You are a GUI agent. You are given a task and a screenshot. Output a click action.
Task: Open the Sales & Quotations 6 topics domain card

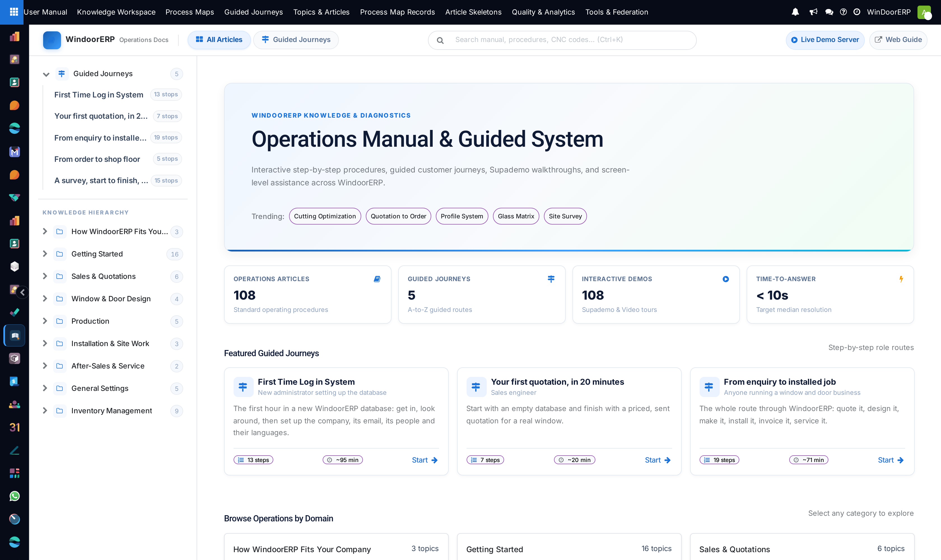(802, 547)
